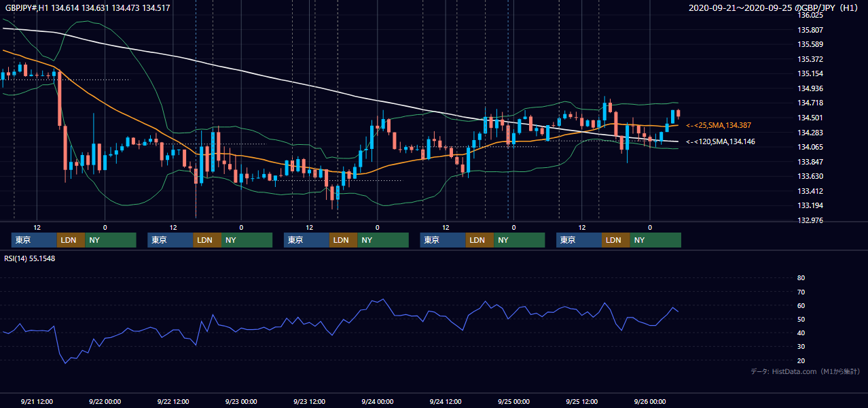Select the 9/24 12:00 time axis label
This screenshot has height=408, width=868.
point(446,401)
